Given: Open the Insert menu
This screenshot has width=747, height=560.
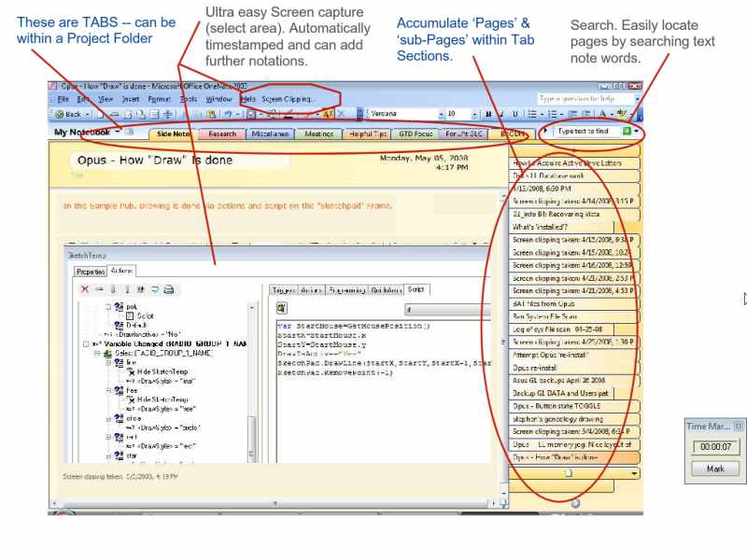Looking at the screenshot, I should tap(131, 99).
